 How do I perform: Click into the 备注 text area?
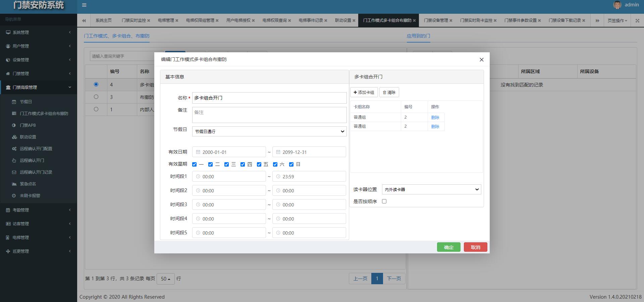coord(269,115)
